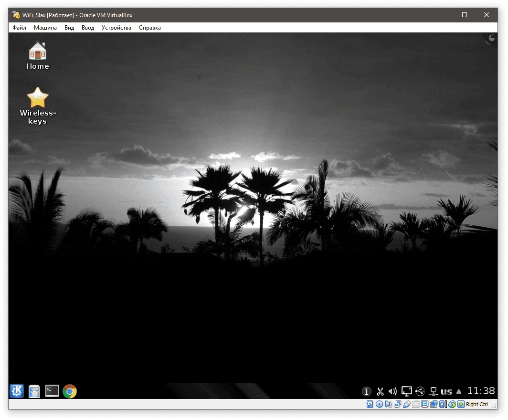Close the WiFi_Slax VirtualBox window
The width and height of the screenshot is (508, 420).
point(487,15)
